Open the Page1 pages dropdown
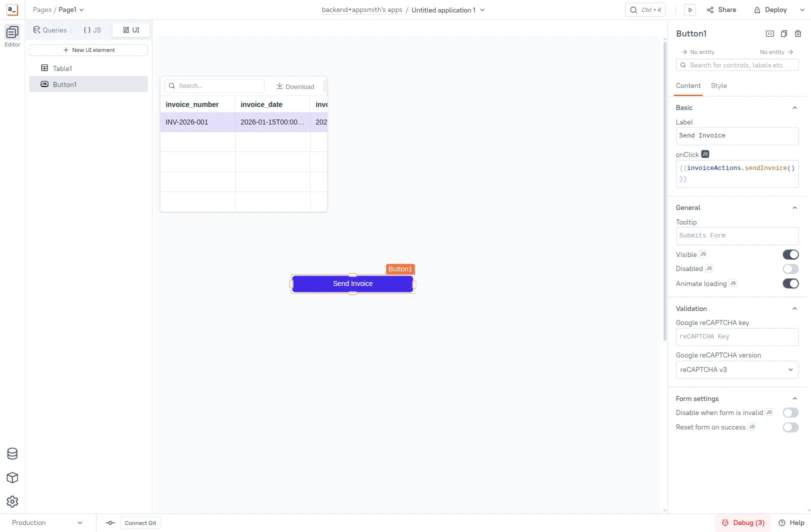Viewport: 811px width, 532px height. point(71,9)
